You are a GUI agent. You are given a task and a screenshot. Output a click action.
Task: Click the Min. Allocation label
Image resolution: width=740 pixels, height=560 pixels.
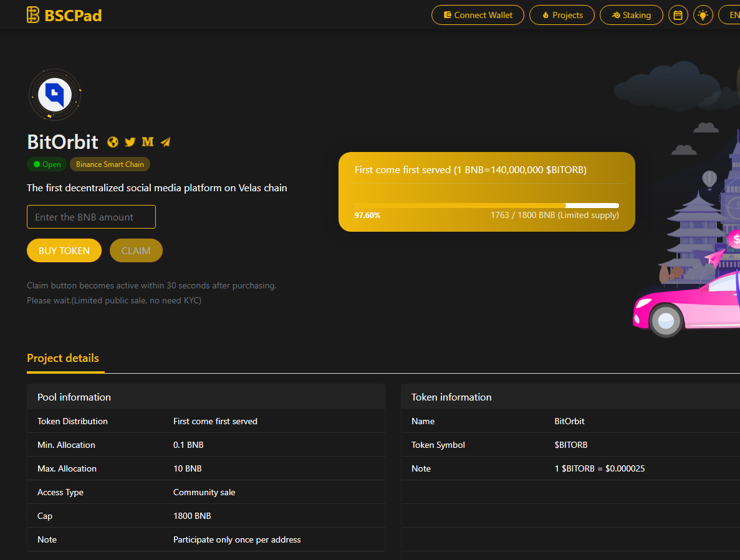(66, 445)
